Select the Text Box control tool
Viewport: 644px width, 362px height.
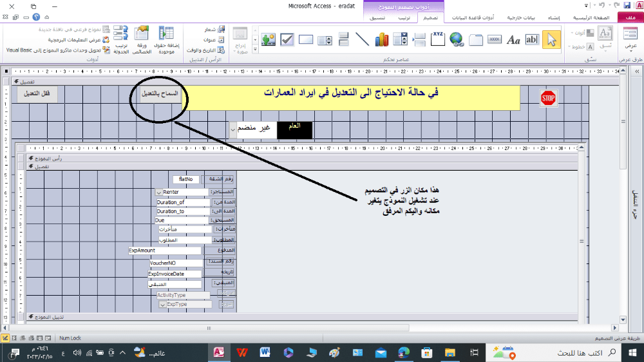click(x=532, y=40)
